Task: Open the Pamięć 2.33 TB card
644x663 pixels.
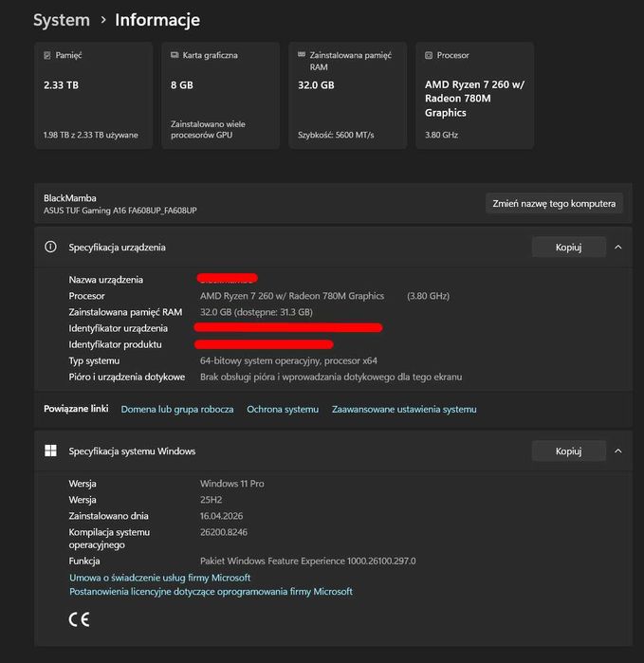Action: point(94,96)
